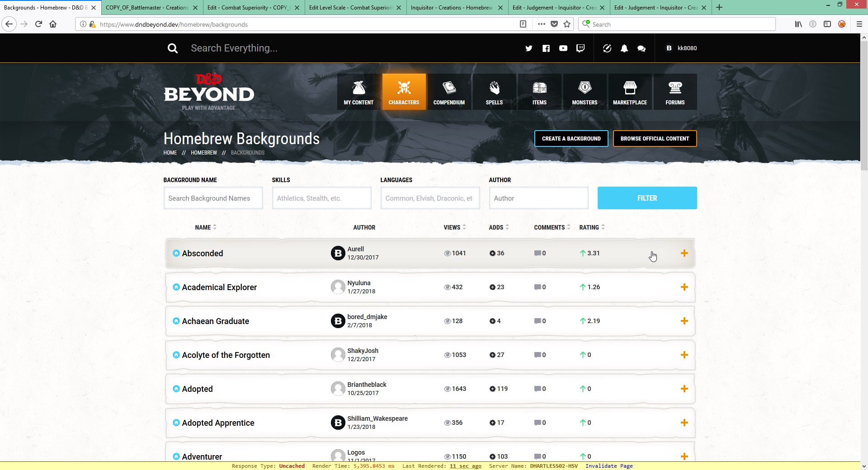Open the YouTube icon in header

click(563, 48)
